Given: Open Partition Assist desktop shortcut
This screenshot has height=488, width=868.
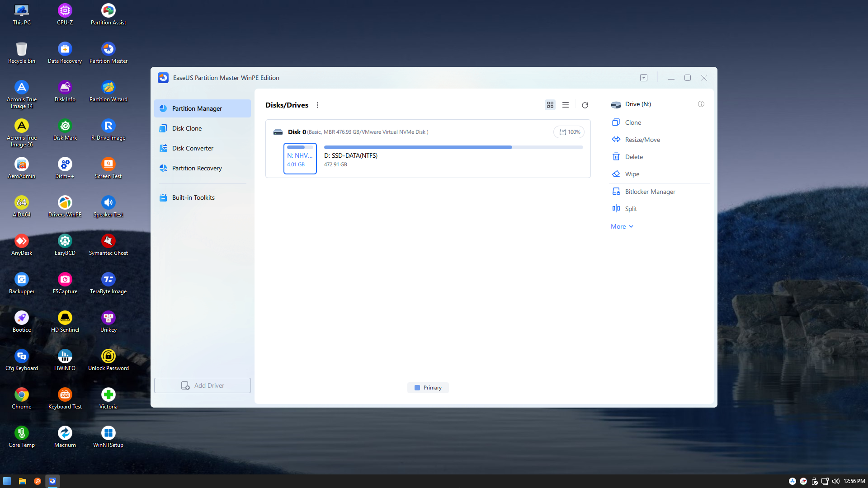Looking at the screenshot, I should coord(108,14).
